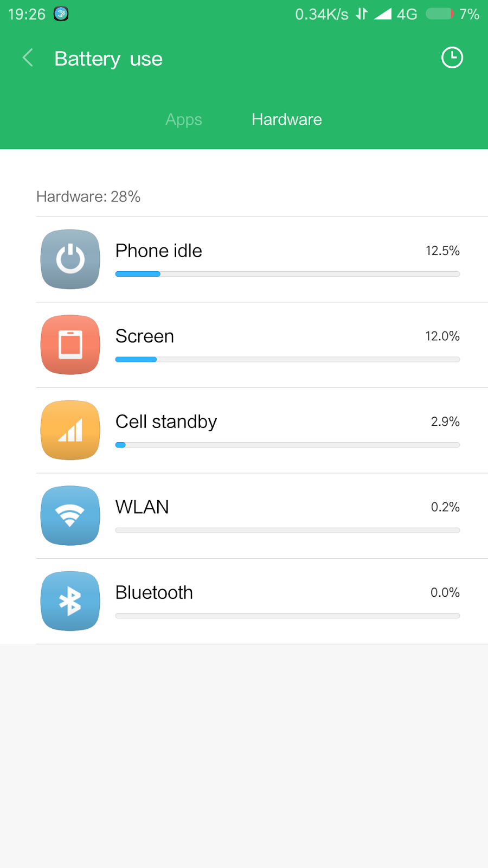Click the Screen usage progress bar
The height and width of the screenshot is (868, 488).
point(287,360)
